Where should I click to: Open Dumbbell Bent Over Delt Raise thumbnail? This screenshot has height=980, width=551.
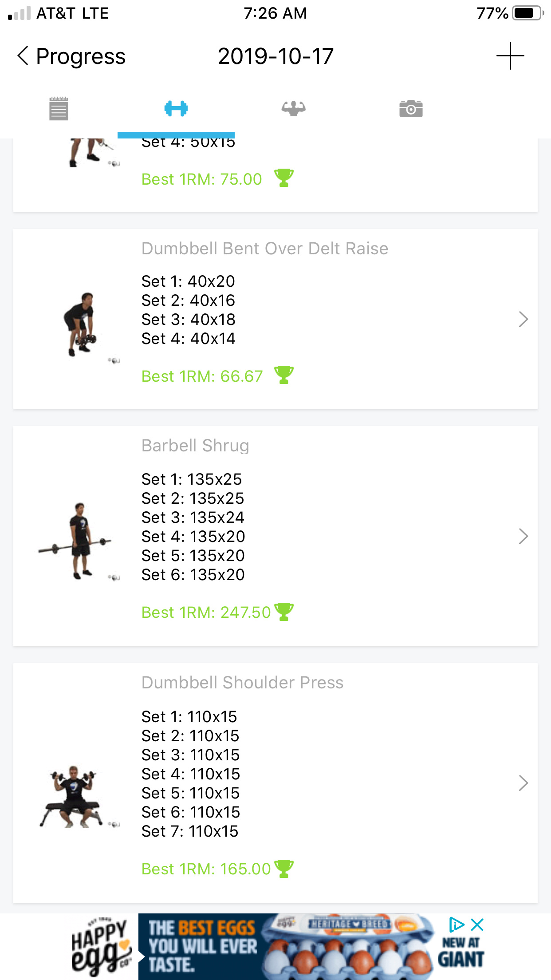(81, 325)
